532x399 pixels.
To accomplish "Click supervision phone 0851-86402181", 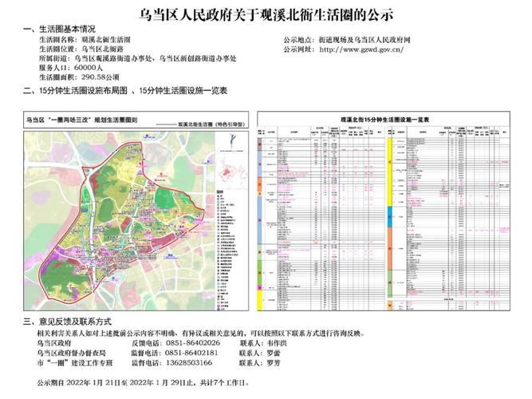I will pyautogui.click(x=191, y=353).
